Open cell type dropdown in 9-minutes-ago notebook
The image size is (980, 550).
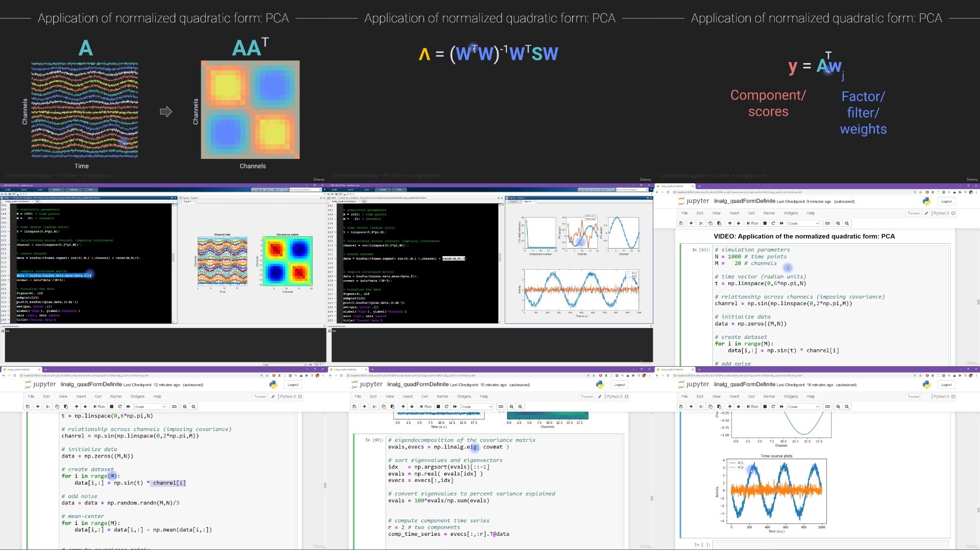pyautogui.click(x=803, y=223)
